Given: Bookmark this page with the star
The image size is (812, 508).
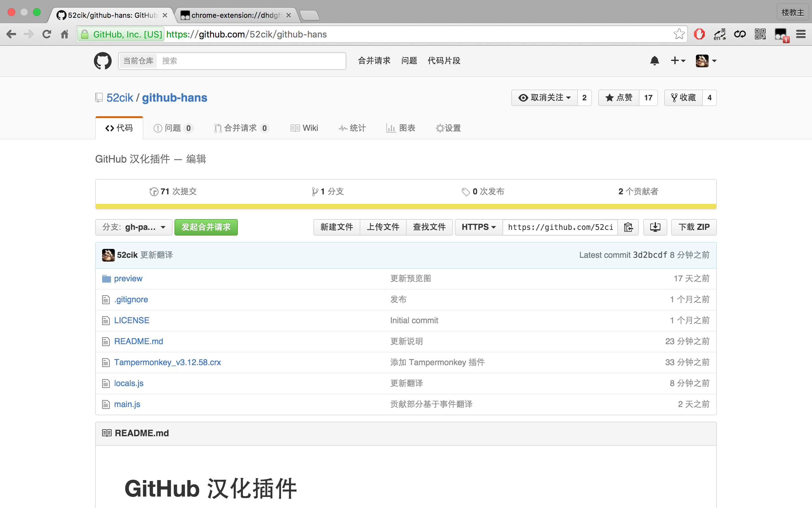Looking at the screenshot, I should point(679,34).
